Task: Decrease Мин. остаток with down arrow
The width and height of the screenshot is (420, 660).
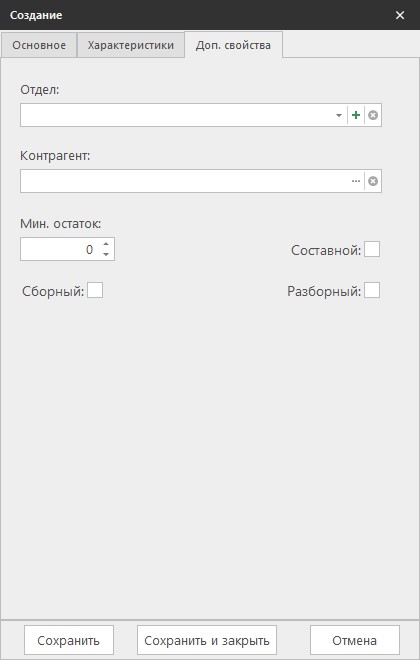Action: (106, 254)
